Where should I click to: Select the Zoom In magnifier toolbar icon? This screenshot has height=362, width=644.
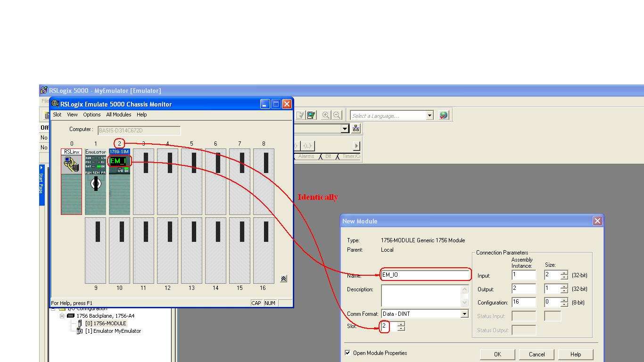tap(326, 115)
